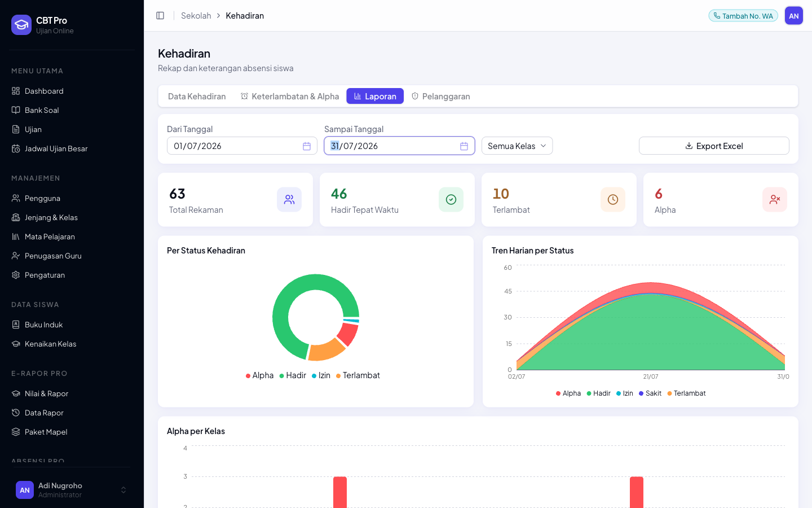Screen dimensions: 812x508
Task: Click the AN avatar in top bar
Action: tap(794, 16)
